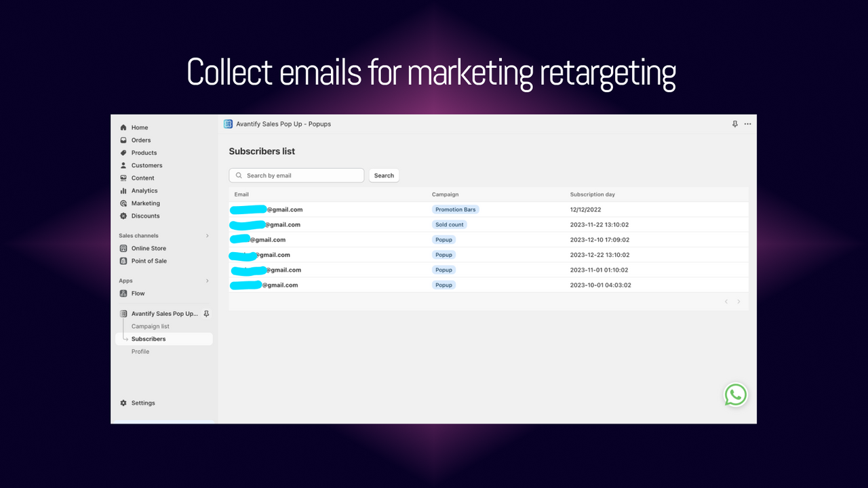Open the WhatsApp chat bubble
Image resolution: width=868 pixels, height=488 pixels.
pos(736,394)
